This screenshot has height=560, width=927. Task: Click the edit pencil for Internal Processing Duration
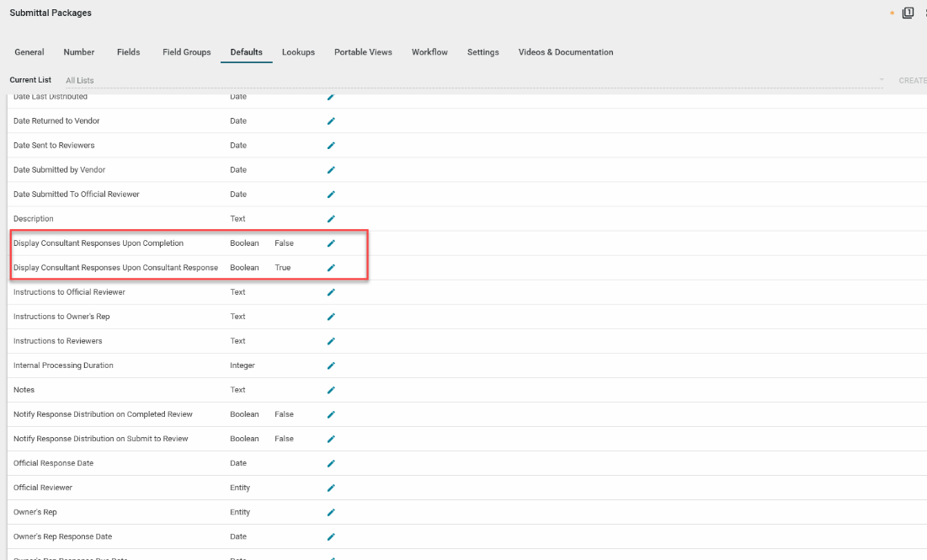click(331, 365)
